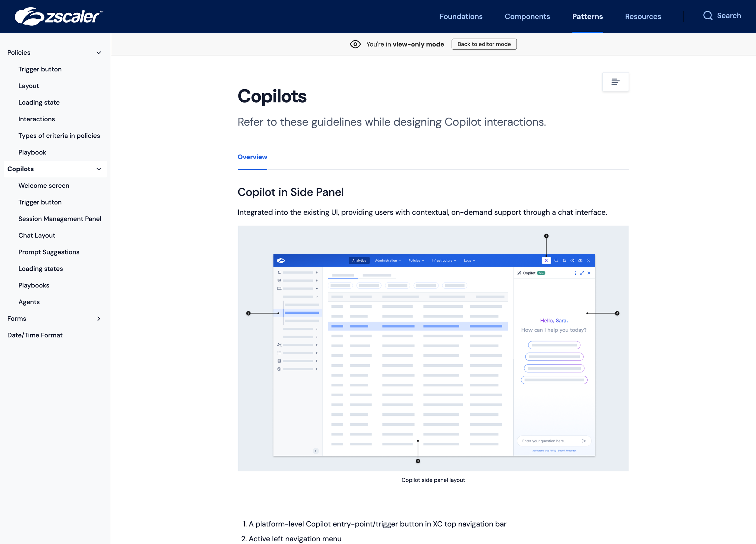Click the Copilot wand trigger icon in the mockup

point(546,261)
